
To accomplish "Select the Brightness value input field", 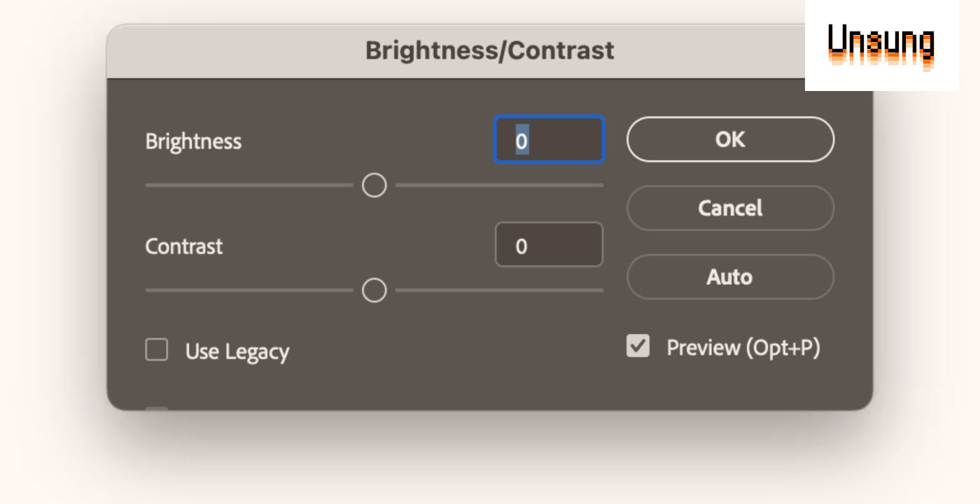I will coord(549,139).
